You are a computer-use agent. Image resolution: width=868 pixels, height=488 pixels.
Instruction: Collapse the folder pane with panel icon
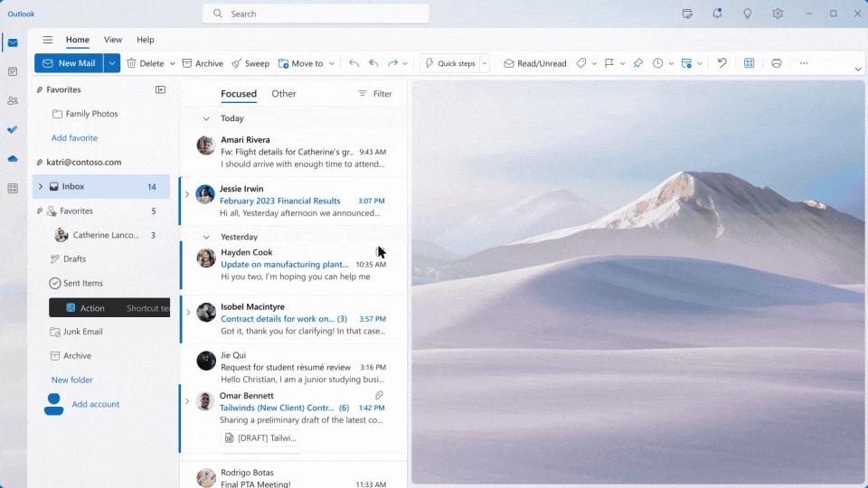160,89
